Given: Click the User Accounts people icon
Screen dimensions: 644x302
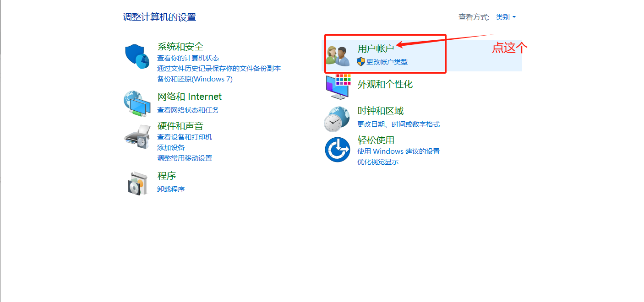Looking at the screenshot, I should coord(338,55).
